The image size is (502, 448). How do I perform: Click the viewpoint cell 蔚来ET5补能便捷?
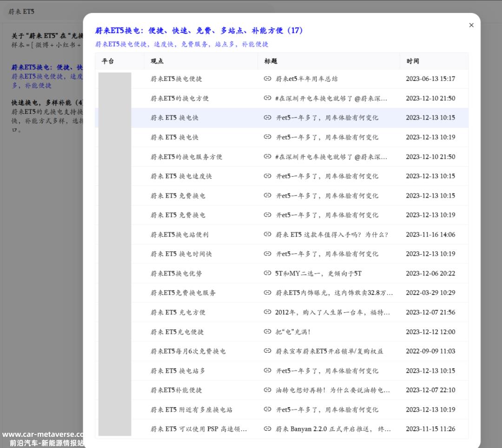[x=176, y=390]
